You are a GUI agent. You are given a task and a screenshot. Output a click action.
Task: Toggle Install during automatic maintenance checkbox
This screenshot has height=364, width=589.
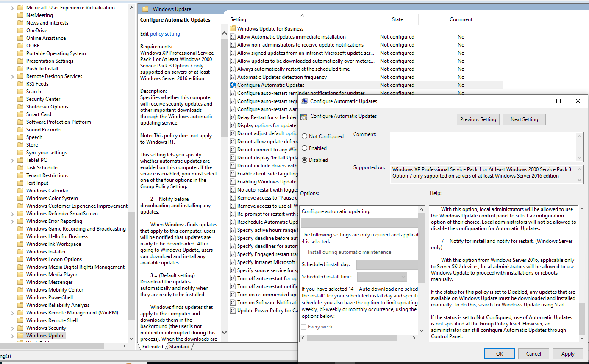click(x=303, y=253)
